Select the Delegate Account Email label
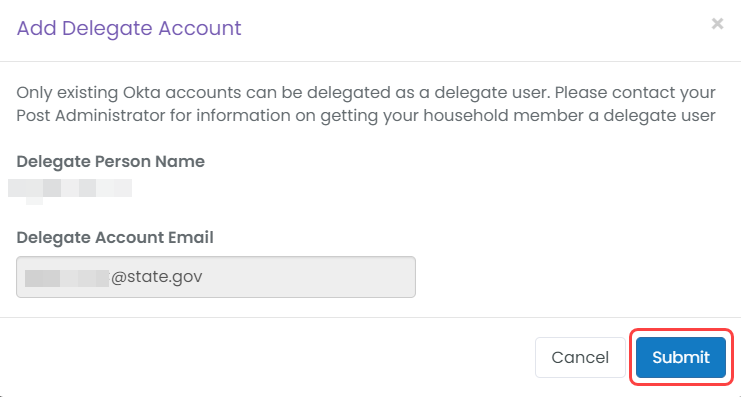Image resolution: width=741 pixels, height=397 pixels. click(115, 237)
